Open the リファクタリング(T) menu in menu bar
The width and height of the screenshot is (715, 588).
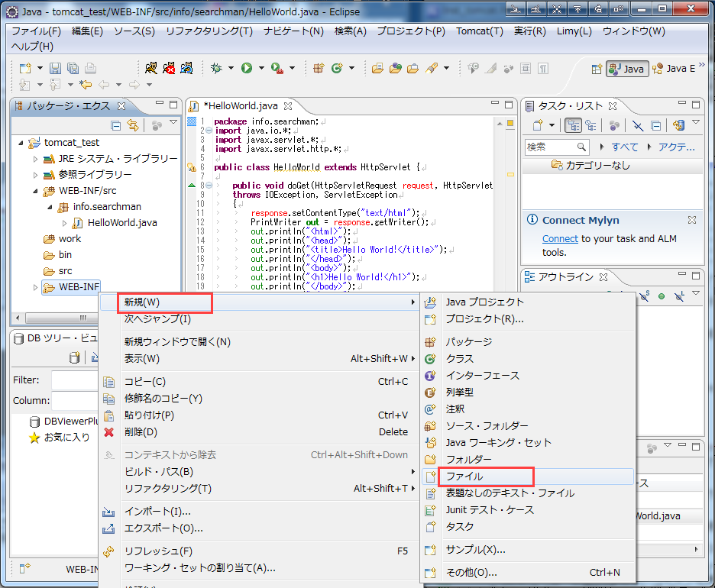pyautogui.click(x=209, y=31)
